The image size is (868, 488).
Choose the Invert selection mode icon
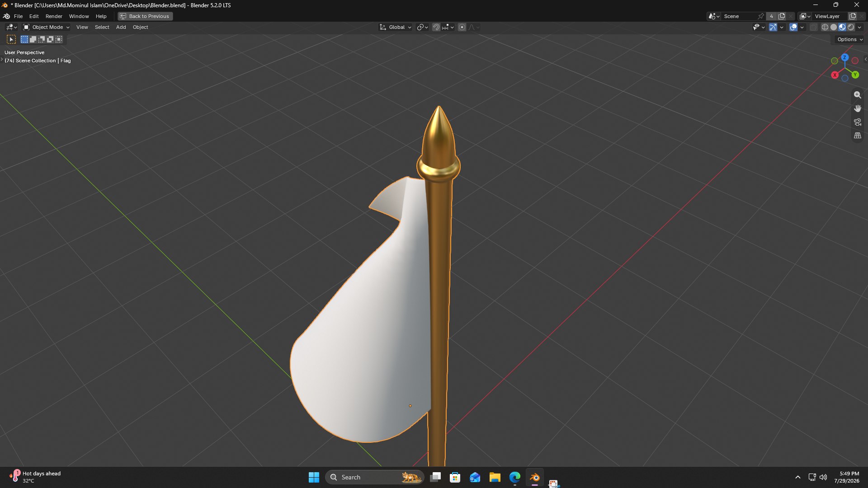(x=50, y=40)
